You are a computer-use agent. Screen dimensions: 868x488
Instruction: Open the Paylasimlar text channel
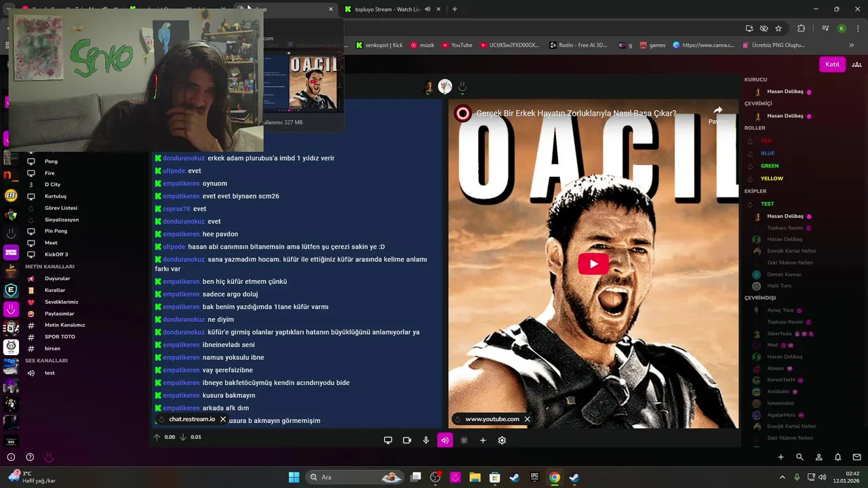59,314
